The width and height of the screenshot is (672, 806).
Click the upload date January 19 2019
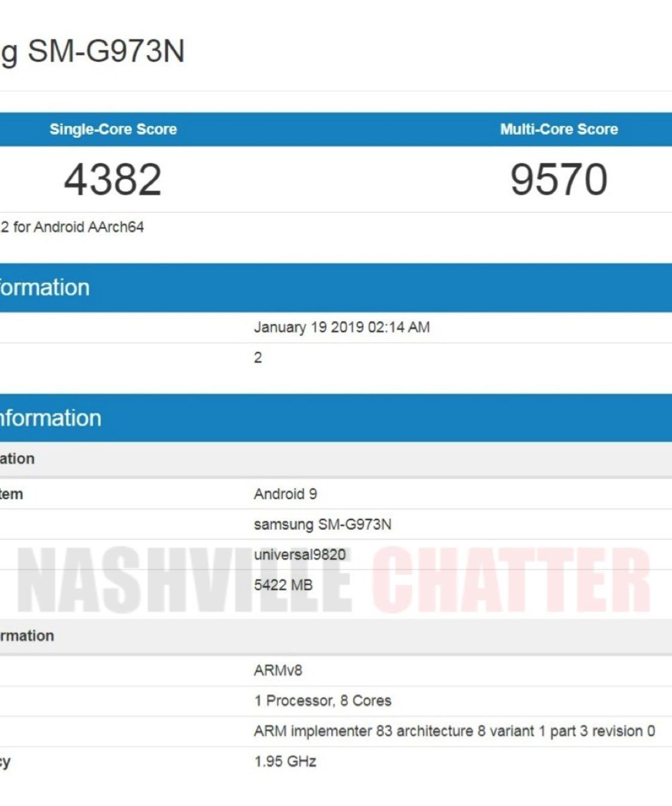click(x=341, y=327)
